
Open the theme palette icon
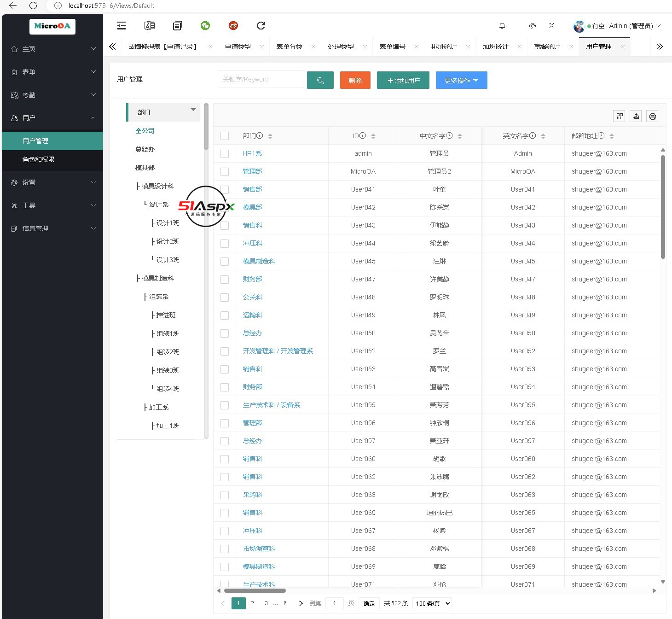[533, 26]
